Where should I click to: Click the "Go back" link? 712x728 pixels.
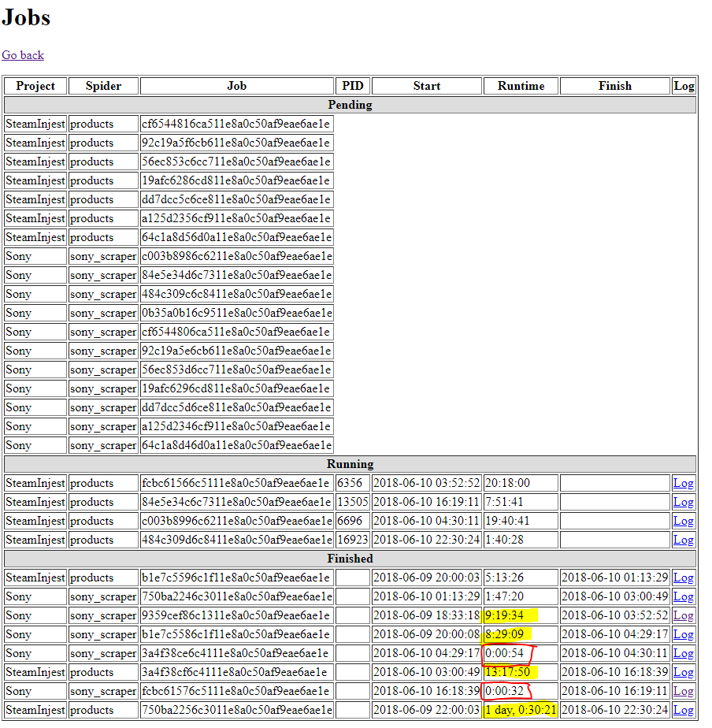click(23, 55)
